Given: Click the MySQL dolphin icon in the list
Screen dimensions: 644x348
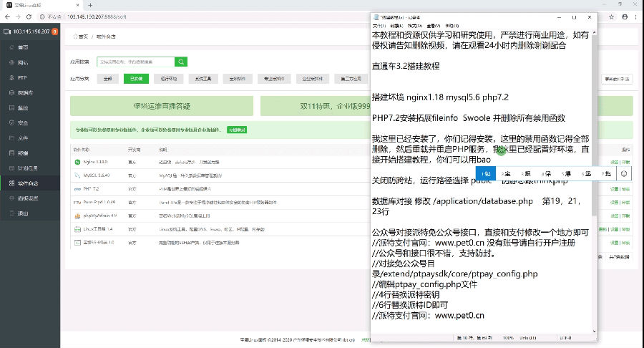Looking at the screenshot, I should [x=77, y=175].
